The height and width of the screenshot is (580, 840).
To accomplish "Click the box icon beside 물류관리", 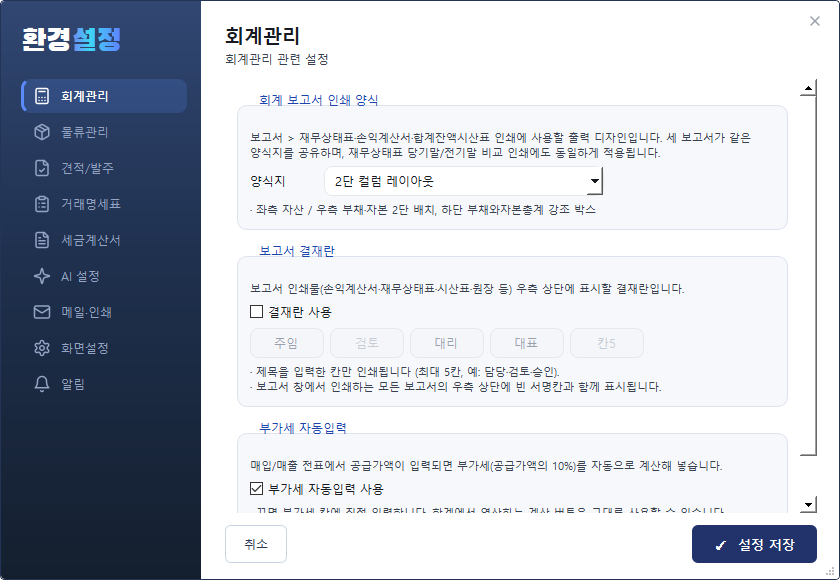I will [x=42, y=132].
